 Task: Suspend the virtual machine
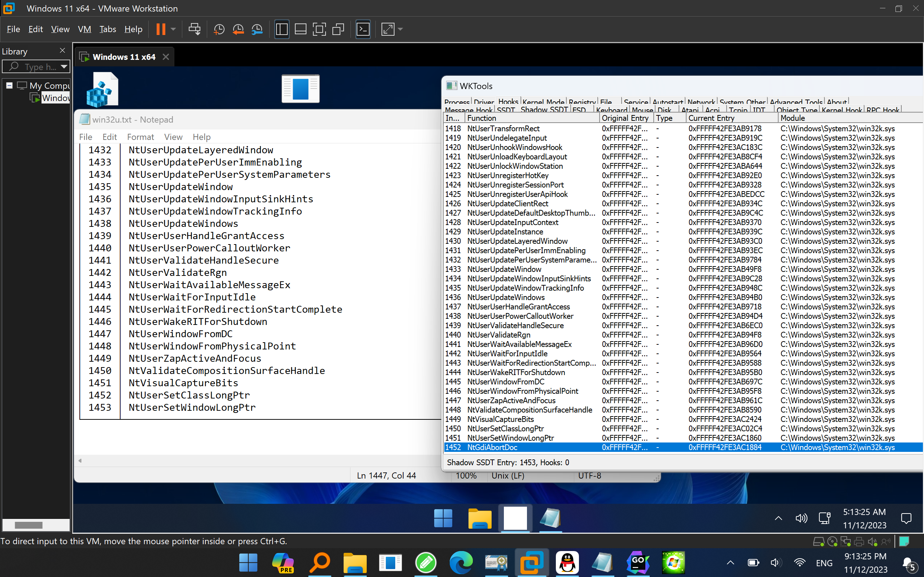(x=161, y=28)
